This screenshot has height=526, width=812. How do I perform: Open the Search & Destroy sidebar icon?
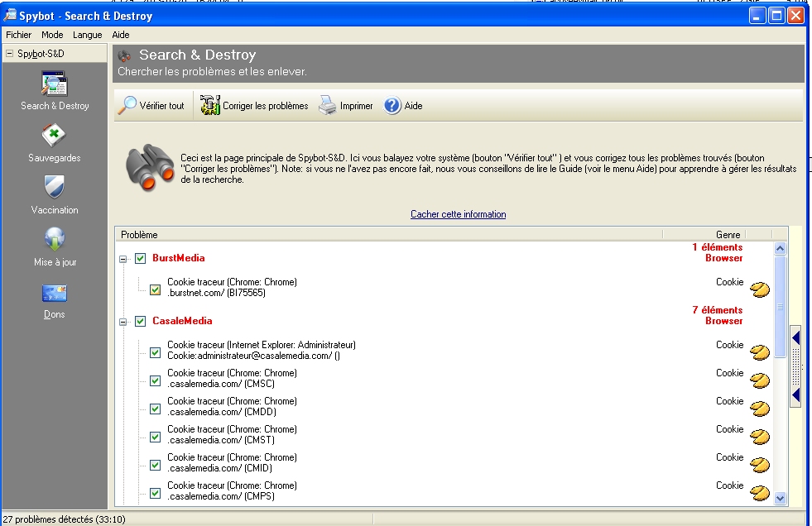pyautogui.click(x=55, y=84)
